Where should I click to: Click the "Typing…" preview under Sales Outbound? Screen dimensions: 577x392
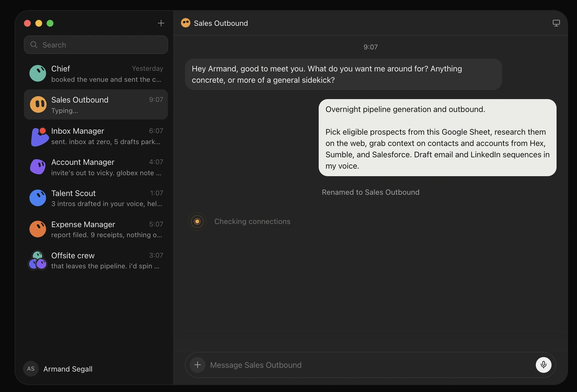(64, 111)
